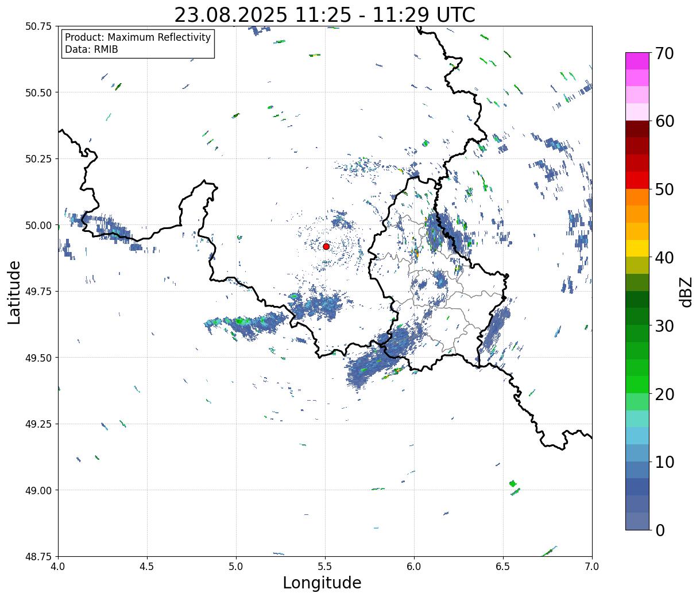700x597 pixels.
Task: Click the latitude tick label 49.00
Action: click(x=38, y=490)
